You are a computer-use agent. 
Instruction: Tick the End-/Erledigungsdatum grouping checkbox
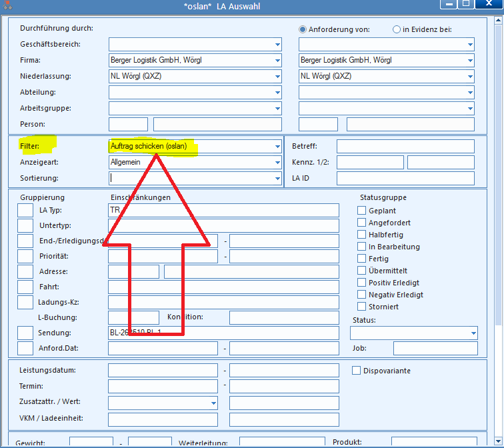(25, 241)
